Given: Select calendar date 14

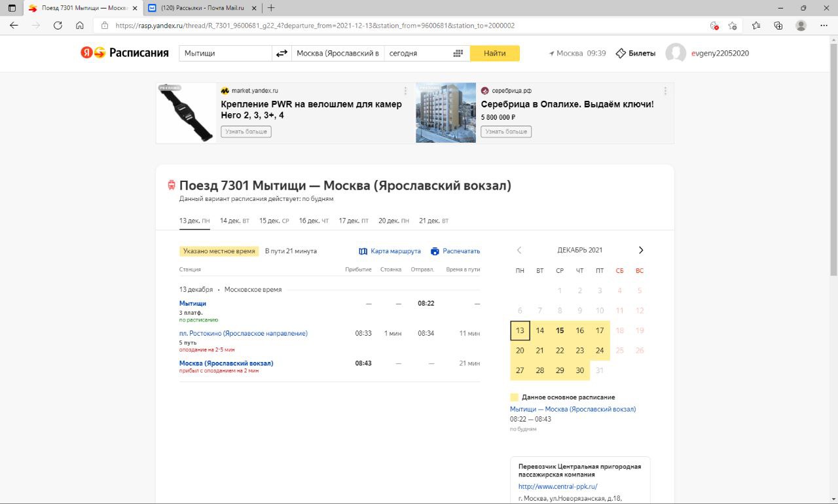Looking at the screenshot, I should pyautogui.click(x=540, y=331).
